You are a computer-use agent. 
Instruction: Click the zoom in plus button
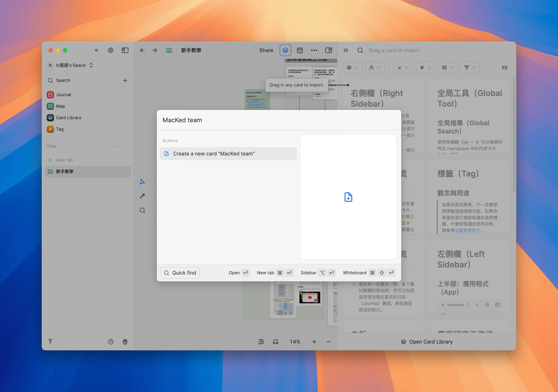point(314,342)
